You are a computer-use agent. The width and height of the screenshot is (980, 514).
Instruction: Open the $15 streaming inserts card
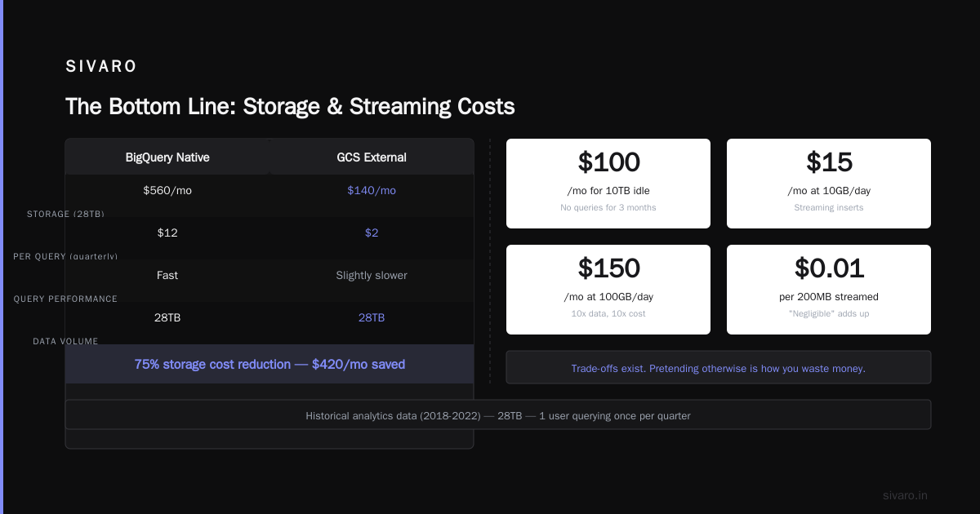tap(829, 184)
